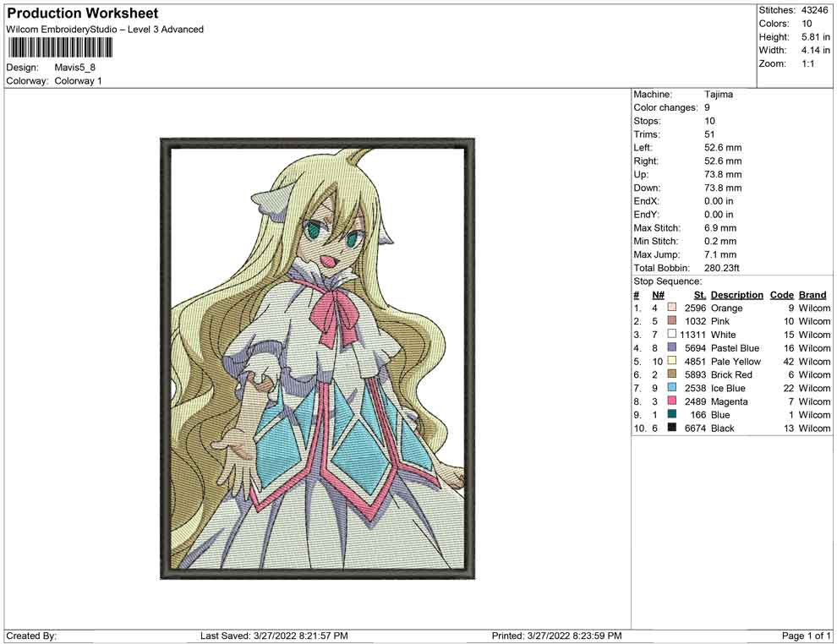Image resolution: width=837 pixels, height=644 pixels.
Task: Click the Ice Blue color swatch
Action: point(672,387)
